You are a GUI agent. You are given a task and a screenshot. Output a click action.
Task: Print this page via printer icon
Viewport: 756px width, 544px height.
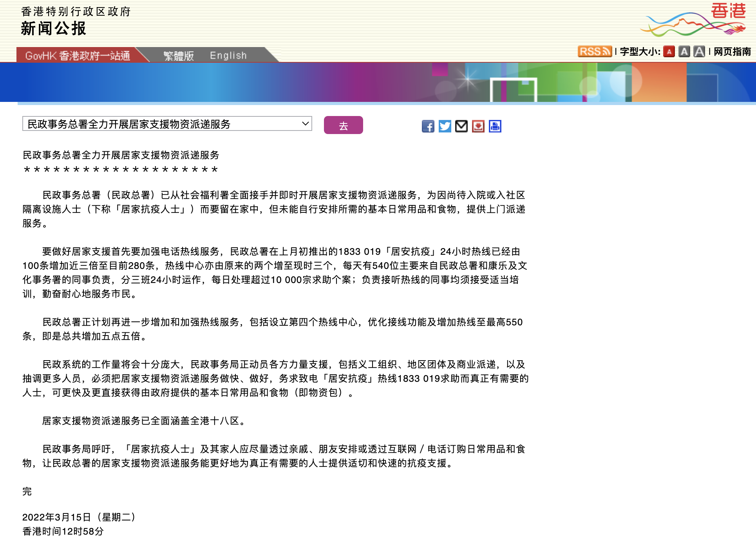click(495, 126)
